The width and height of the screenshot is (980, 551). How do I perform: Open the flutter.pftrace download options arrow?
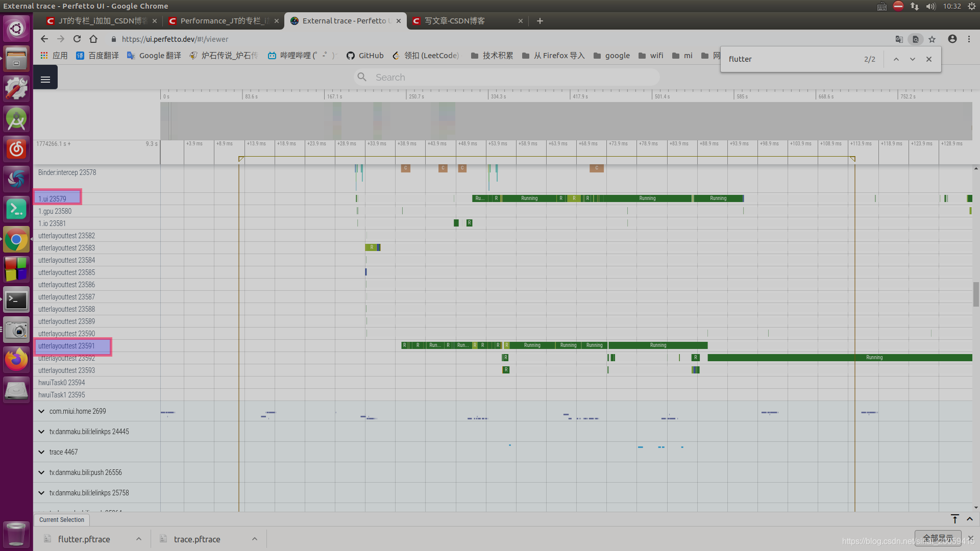(x=139, y=539)
